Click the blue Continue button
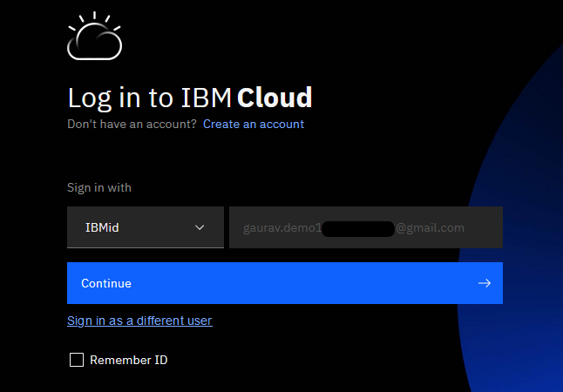The width and height of the screenshot is (563, 392). point(285,283)
